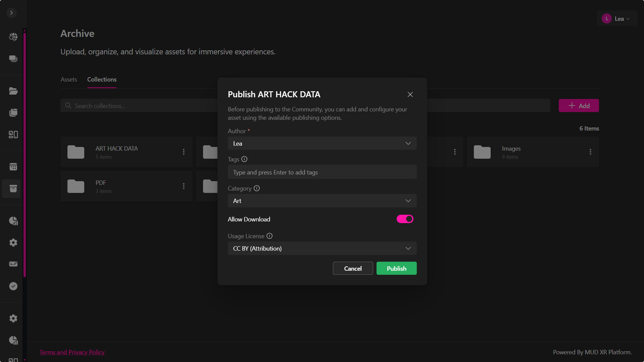Click the open folder sidebar icon
644x362 pixels.
(13, 91)
